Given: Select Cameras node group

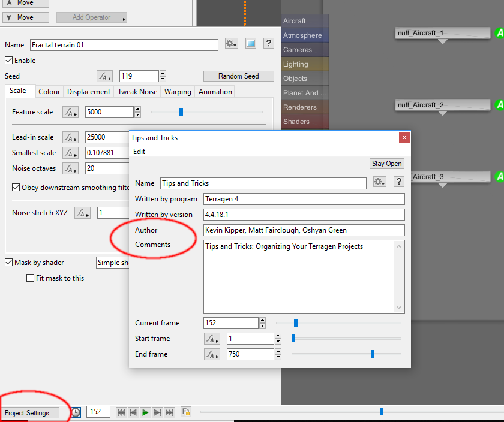Looking at the screenshot, I should (x=305, y=50).
